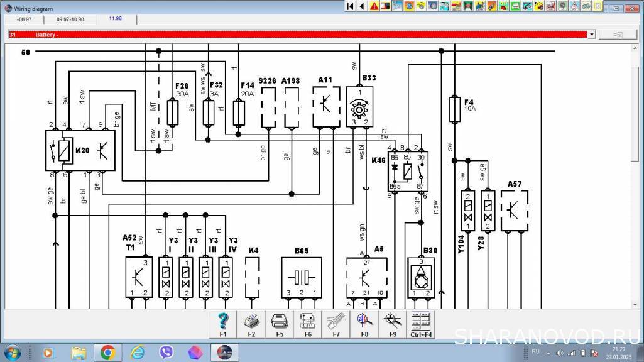The image size is (644, 362).
Task: Click the F2 print preview icon
Action: tap(251, 324)
